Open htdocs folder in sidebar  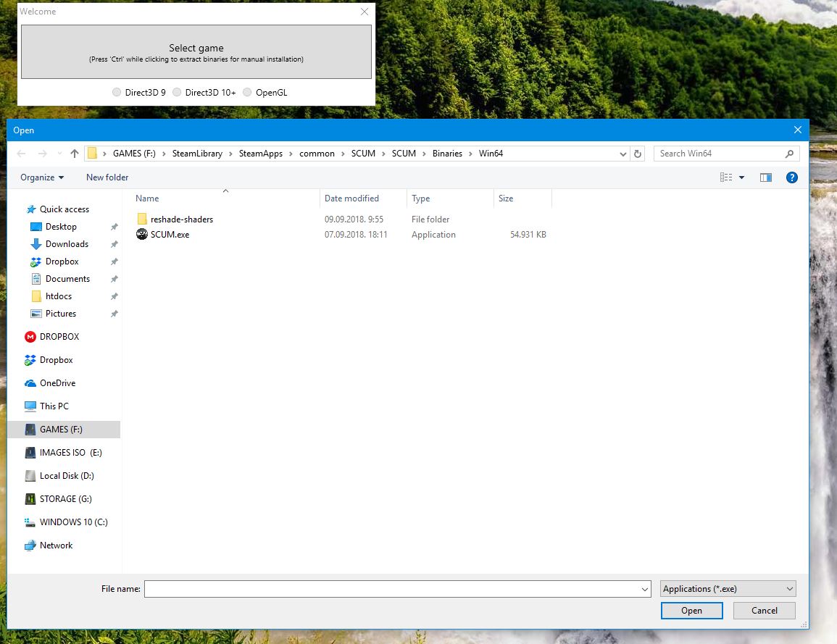(x=58, y=296)
